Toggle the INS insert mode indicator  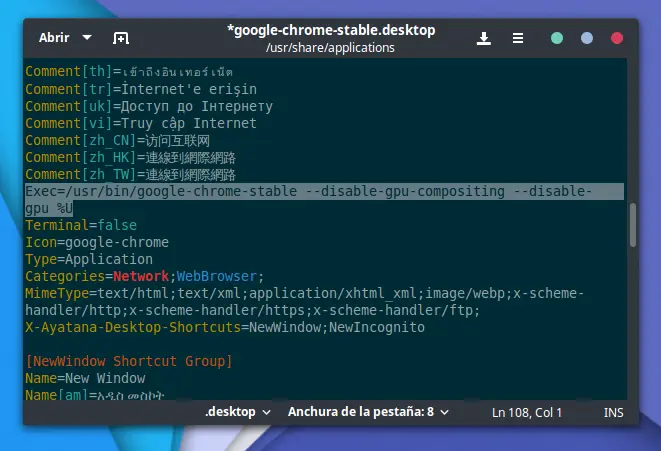point(613,413)
